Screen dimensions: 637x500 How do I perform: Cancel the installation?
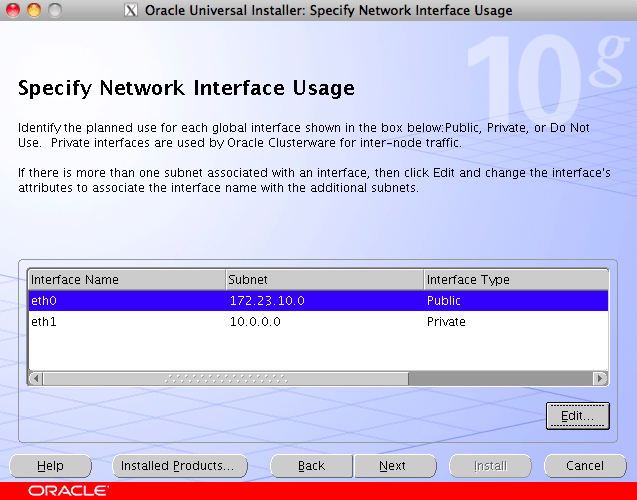point(585,466)
